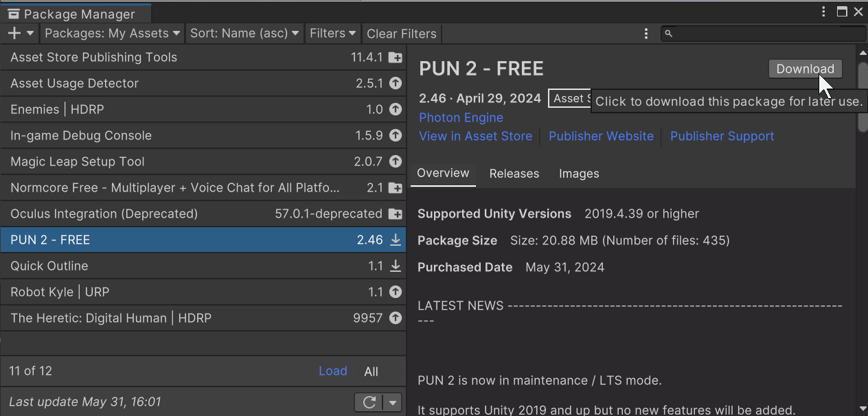The image size is (868, 416).
Task: Click the download icon next to Quick Outline
Action: pos(396,266)
